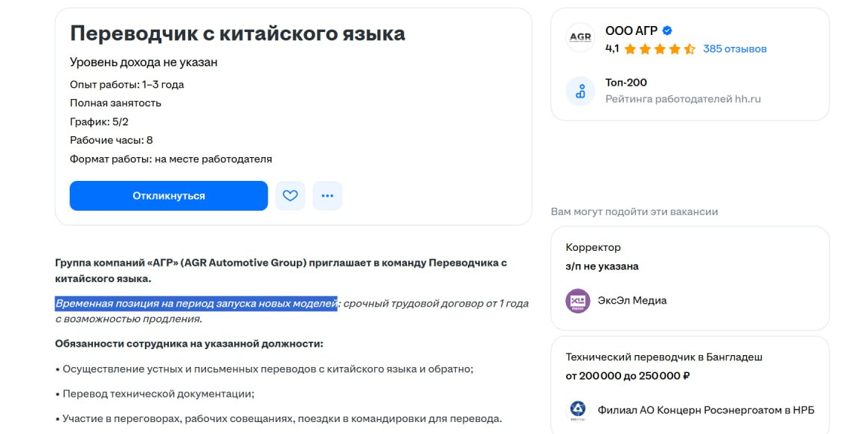Click the Переводчик с китайского языка heading

237,33
